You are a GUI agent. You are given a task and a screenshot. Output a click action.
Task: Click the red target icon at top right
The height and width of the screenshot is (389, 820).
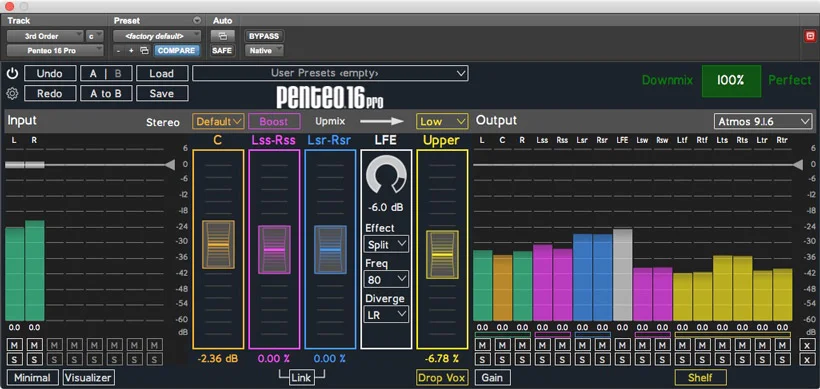click(x=810, y=36)
